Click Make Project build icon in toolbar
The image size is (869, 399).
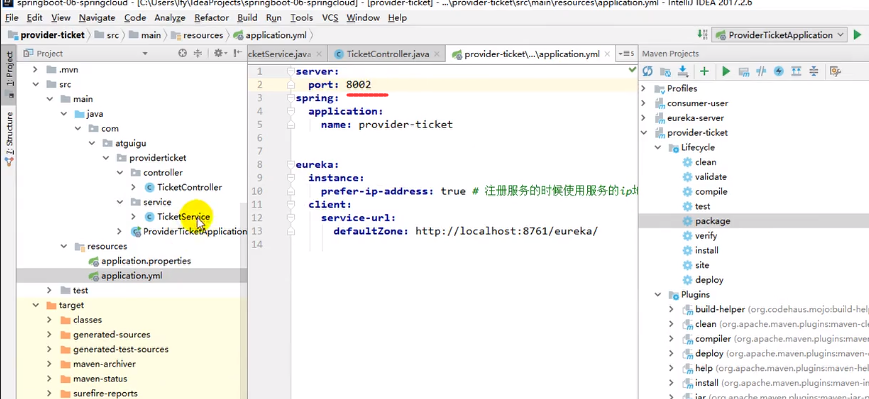pyautogui.click(x=703, y=35)
